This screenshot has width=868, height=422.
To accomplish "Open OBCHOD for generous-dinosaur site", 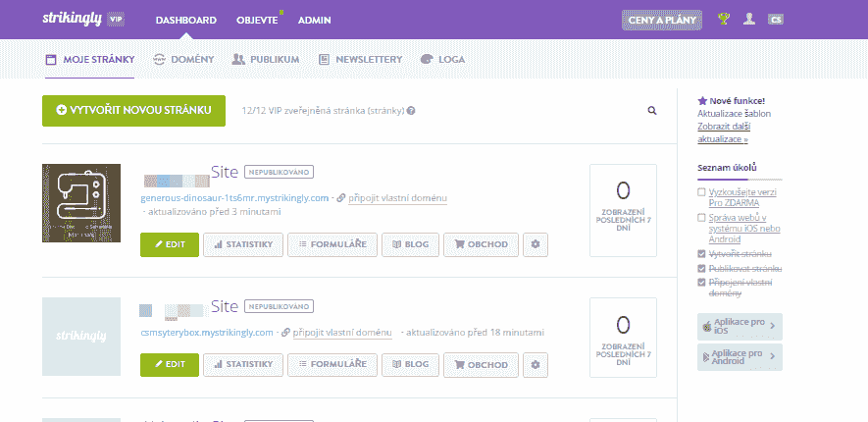I will point(481,244).
